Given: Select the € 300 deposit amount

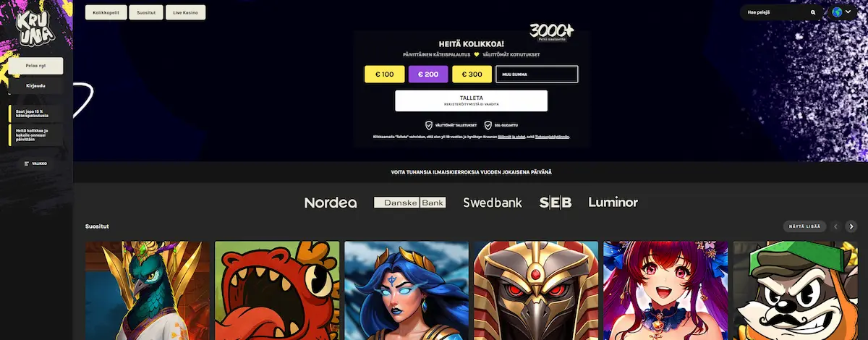Looking at the screenshot, I should point(472,75).
